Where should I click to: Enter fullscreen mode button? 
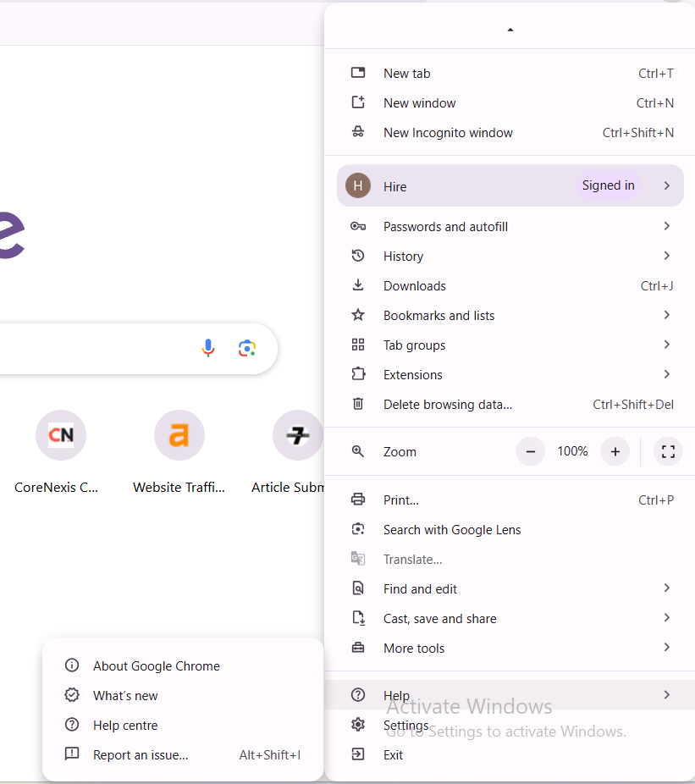[668, 451]
